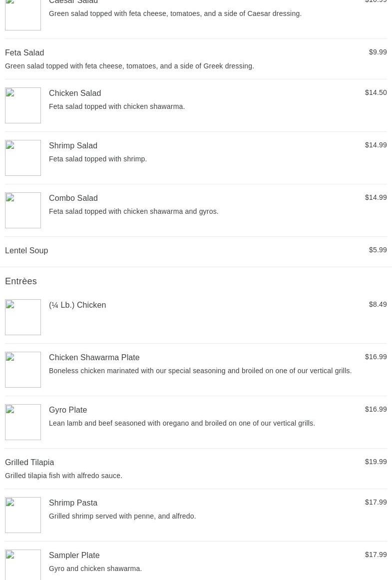Open the Gyro Plate item title

(x=68, y=410)
